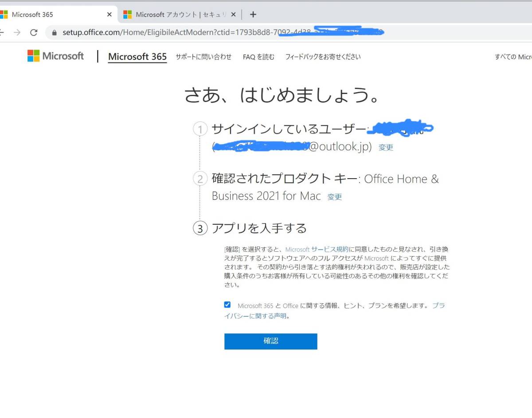Image resolution: width=532 pixels, height=418 pixels.
Task: Open サポートに問い合わせ link
Action: [x=203, y=57]
